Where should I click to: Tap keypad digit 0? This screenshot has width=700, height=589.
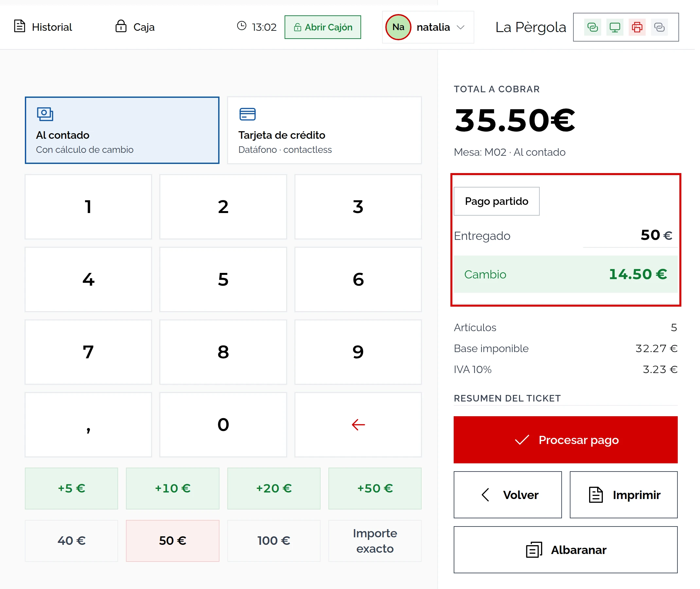pos(223,425)
